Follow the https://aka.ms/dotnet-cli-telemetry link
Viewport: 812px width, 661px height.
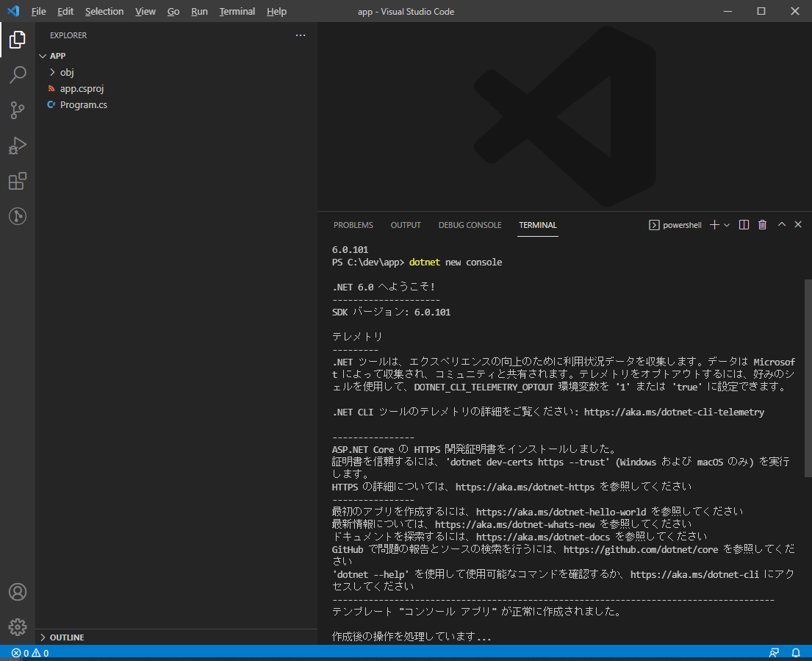click(674, 412)
